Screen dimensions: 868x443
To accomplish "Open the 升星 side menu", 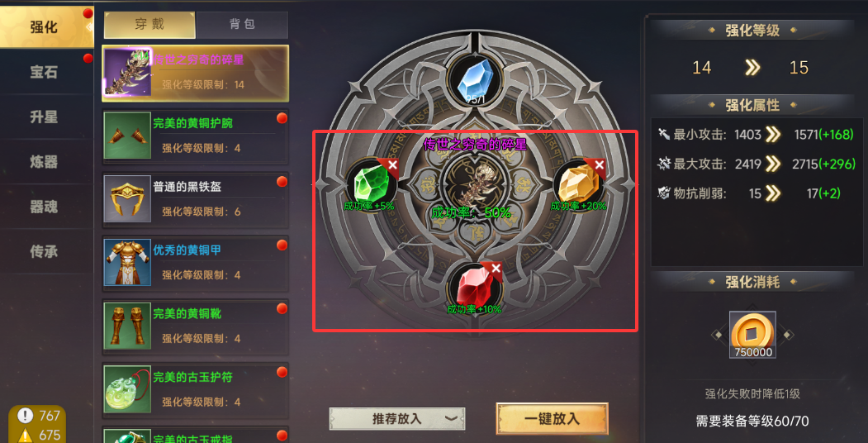I will [45, 117].
